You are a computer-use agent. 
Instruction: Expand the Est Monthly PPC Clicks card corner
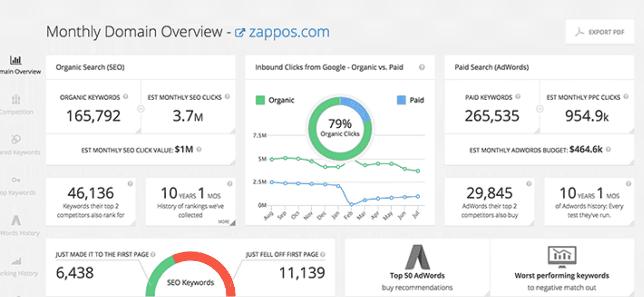(x=631, y=130)
